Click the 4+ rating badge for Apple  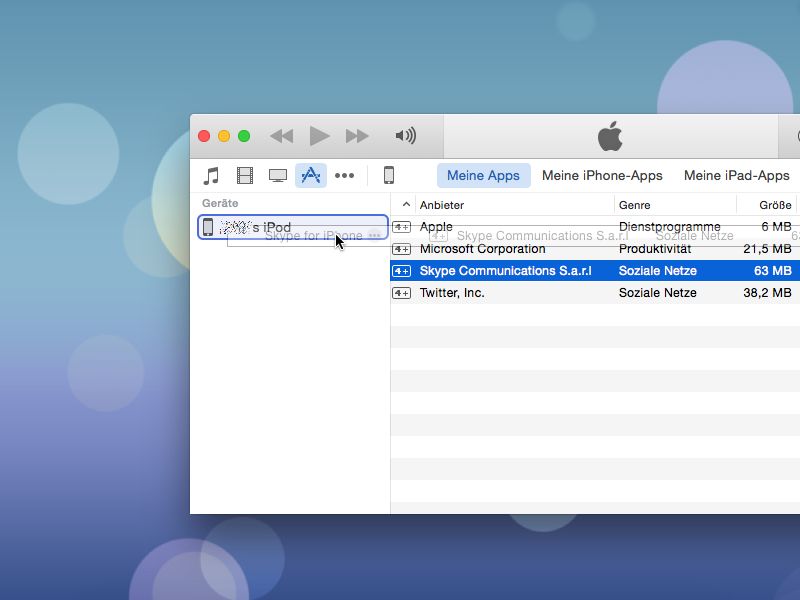[x=402, y=227]
